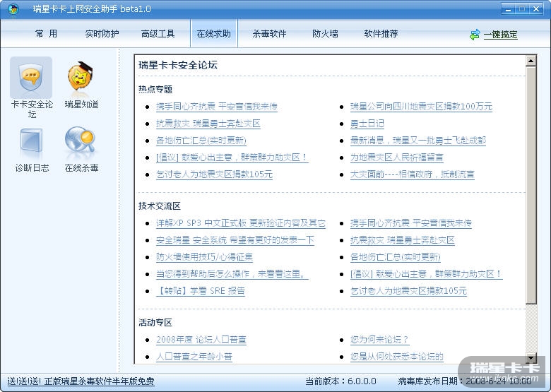Click the 技术交流区 section heading
The height and width of the screenshot is (392, 551).
tap(160, 206)
